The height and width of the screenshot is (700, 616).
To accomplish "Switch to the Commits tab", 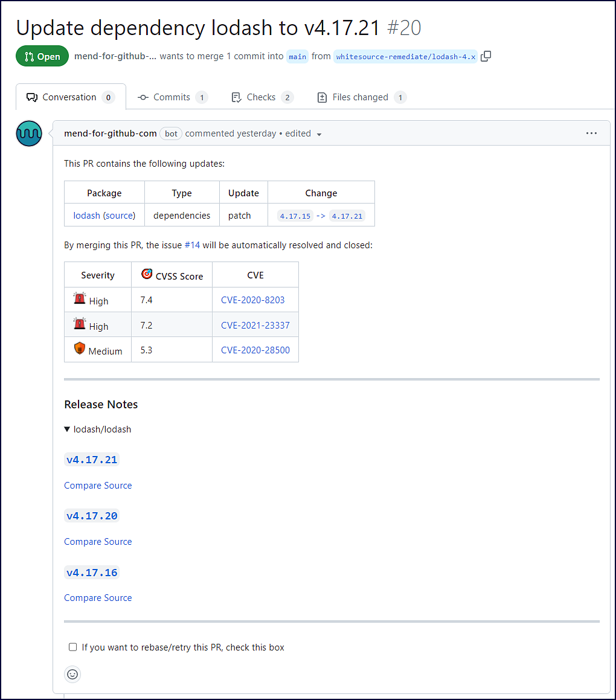I will coord(172,97).
